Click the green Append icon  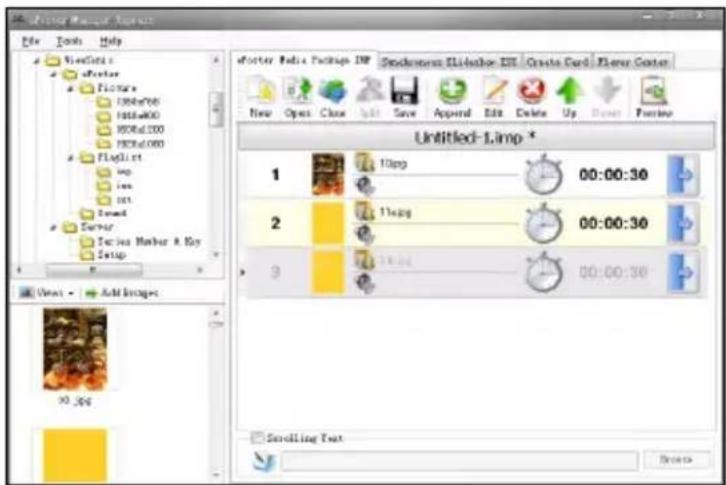point(452,91)
